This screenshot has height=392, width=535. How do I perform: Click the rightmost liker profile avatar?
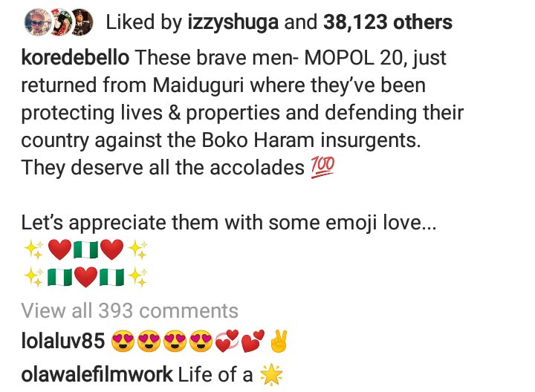click(x=80, y=20)
